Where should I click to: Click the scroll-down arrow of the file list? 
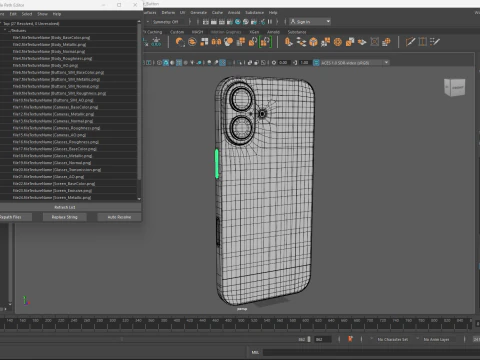click(139, 199)
